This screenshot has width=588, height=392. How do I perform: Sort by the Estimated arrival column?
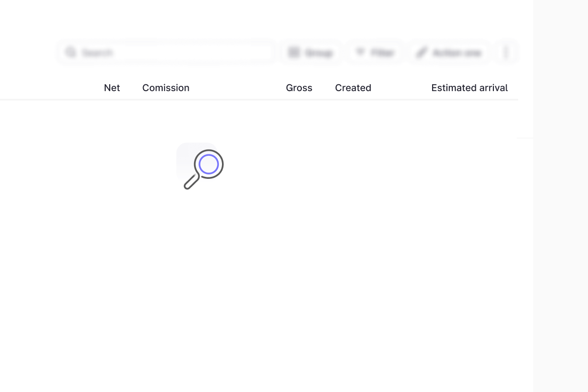point(469,88)
